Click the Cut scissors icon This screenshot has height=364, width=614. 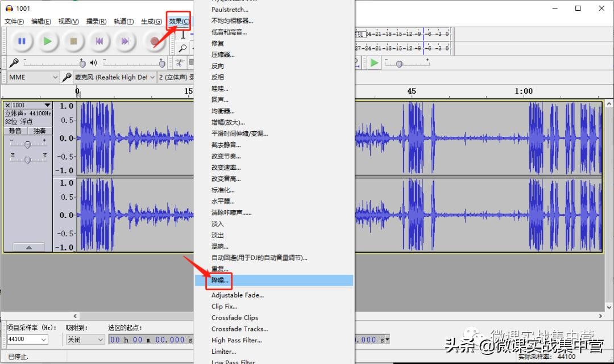pyautogui.click(x=180, y=62)
